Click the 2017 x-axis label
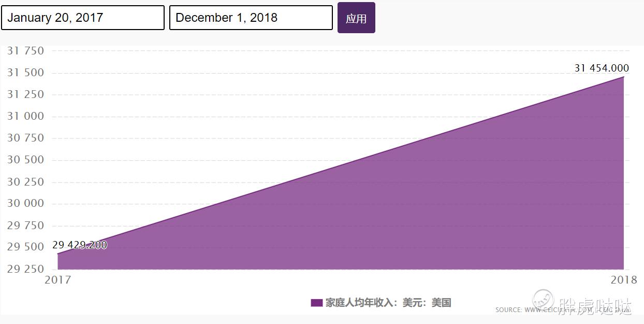 coord(58,280)
